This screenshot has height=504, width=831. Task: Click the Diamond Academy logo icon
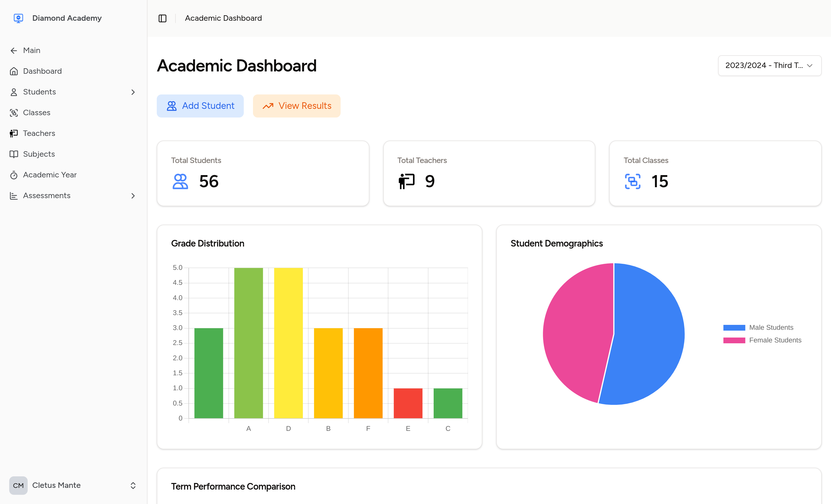(x=18, y=18)
